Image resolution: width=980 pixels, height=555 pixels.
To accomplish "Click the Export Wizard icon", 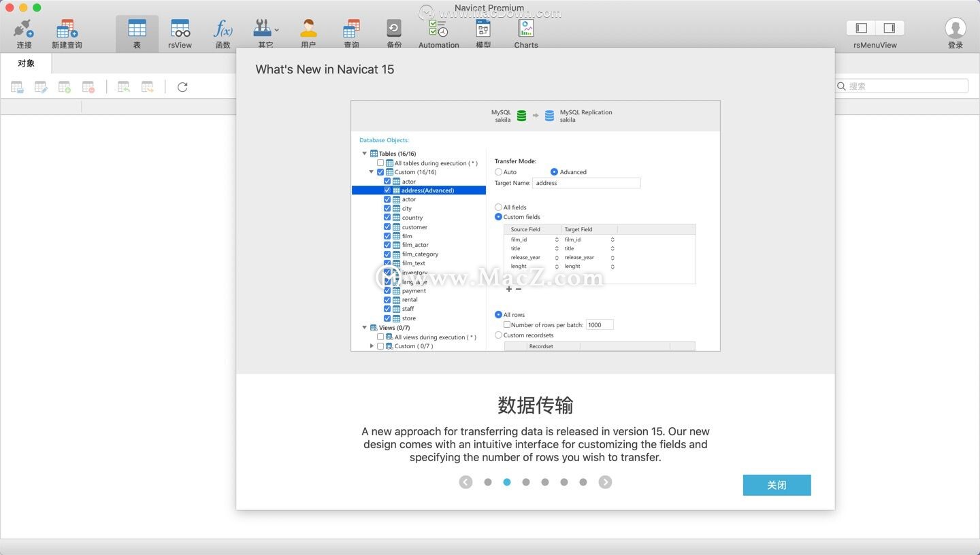I will 148,87.
